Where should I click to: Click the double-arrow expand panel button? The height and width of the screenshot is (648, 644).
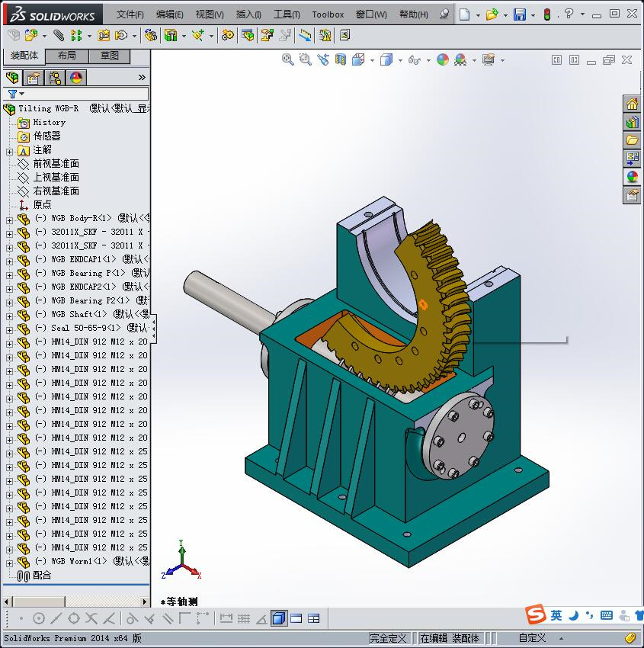pos(142,77)
